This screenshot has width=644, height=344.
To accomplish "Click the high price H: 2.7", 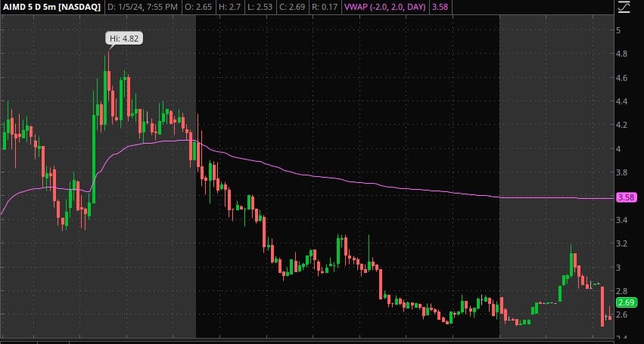I will 230,7.
